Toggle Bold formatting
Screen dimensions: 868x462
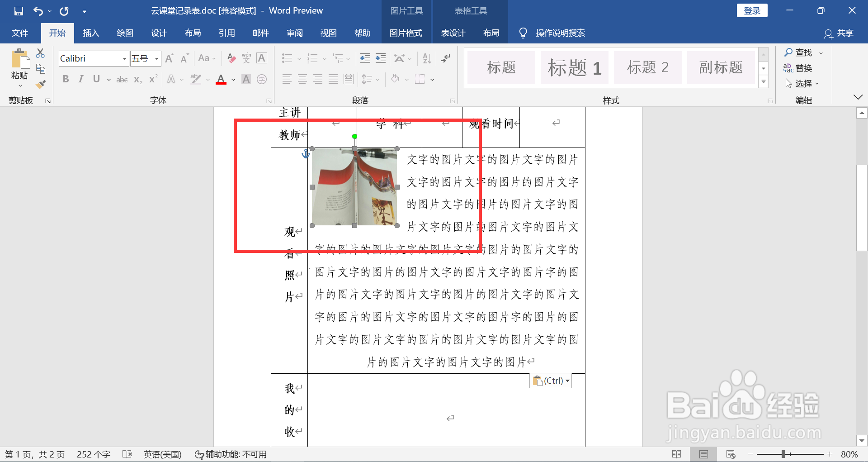click(66, 79)
